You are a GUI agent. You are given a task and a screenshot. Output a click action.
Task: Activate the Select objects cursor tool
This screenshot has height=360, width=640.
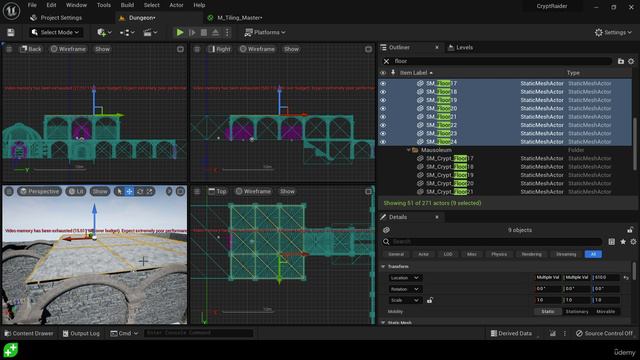point(119,191)
